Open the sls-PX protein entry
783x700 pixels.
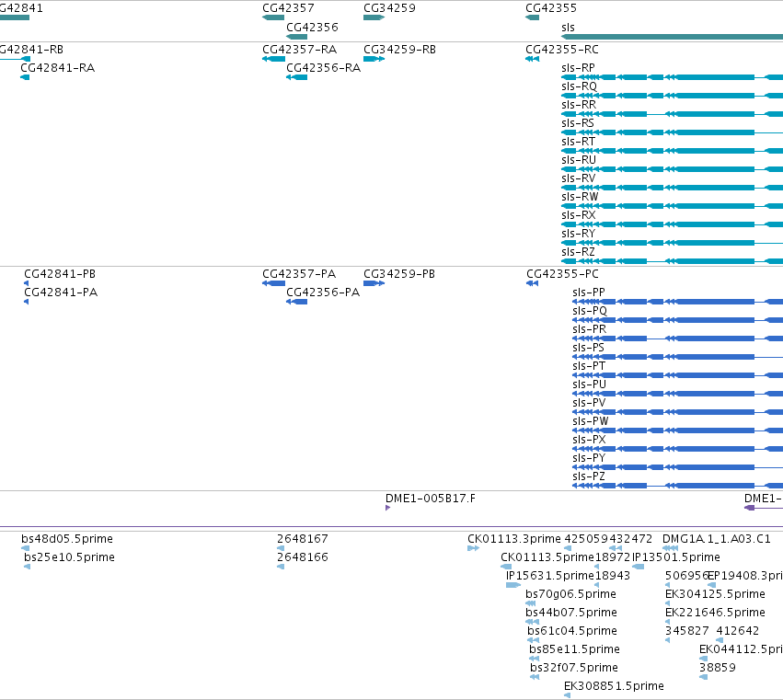tap(589, 440)
